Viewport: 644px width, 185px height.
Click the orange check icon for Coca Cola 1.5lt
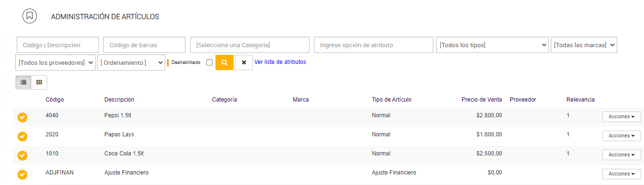22,155
